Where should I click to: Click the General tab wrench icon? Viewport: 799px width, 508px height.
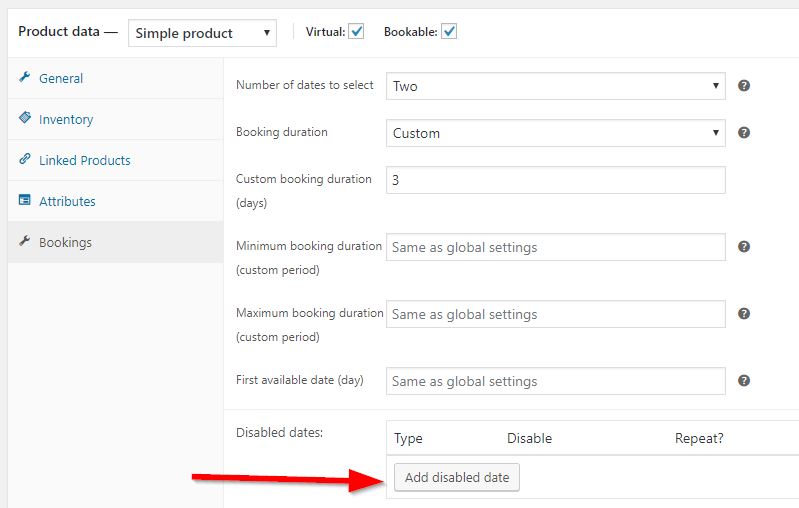pyautogui.click(x=25, y=78)
